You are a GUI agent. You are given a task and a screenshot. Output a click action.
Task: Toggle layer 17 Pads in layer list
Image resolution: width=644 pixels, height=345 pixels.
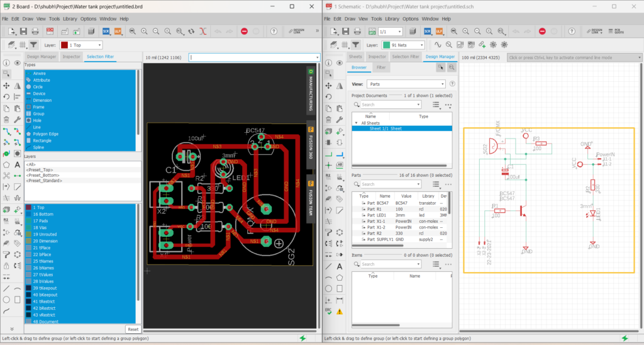coord(40,221)
